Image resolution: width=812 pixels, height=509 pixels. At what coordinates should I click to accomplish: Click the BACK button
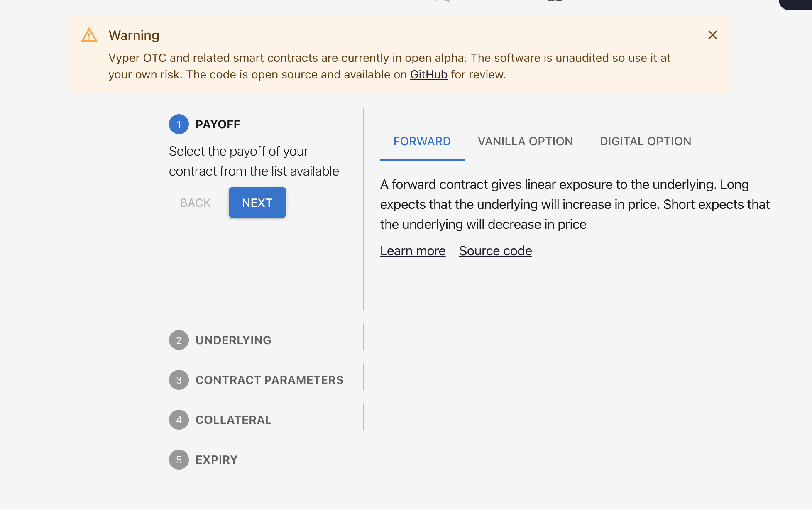pos(196,203)
